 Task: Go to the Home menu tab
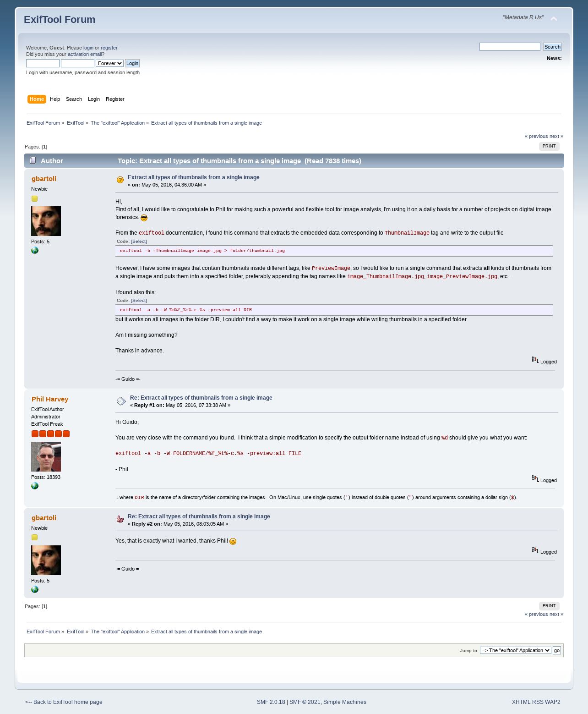click(x=37, y=99)
